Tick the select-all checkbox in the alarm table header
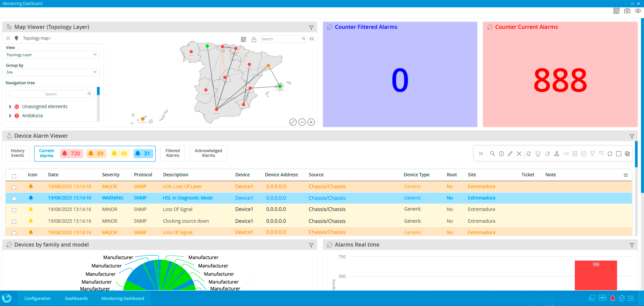Image resolution: width=644 pixels, height=306 pixels. [14, 176]
